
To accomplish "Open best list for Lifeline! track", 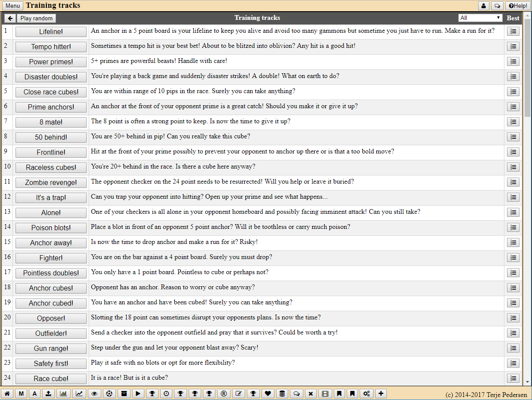I will click(x=513, y=31).
